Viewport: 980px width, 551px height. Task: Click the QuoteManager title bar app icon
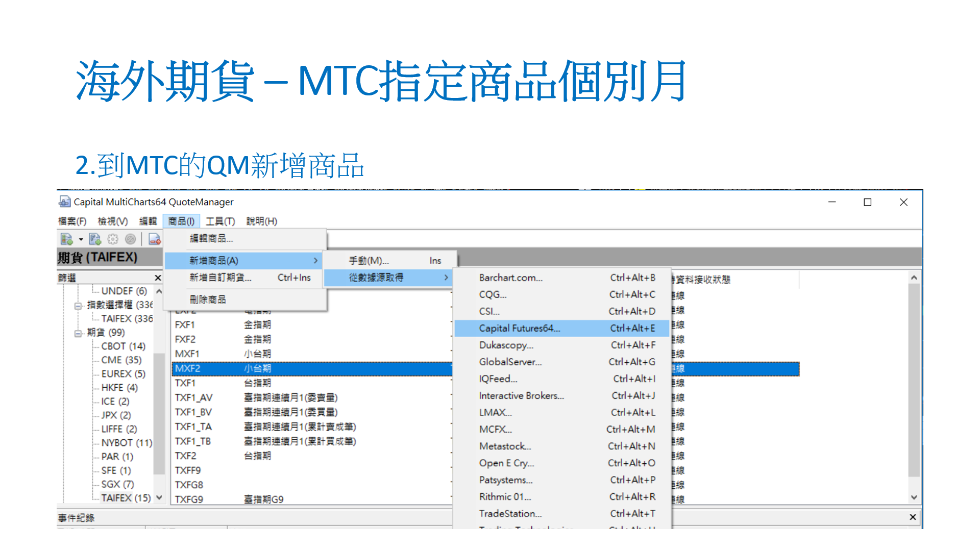click(64, 202)
